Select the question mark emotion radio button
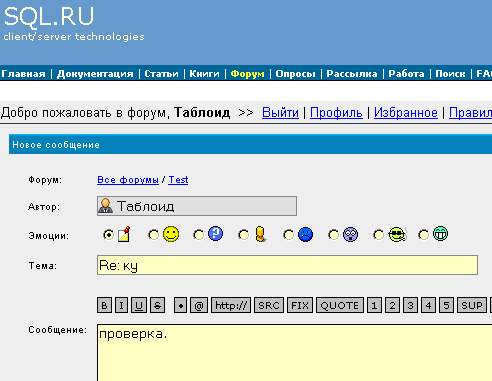The height and width of the screenshot is (381, 492). click(x=199, y=235)
